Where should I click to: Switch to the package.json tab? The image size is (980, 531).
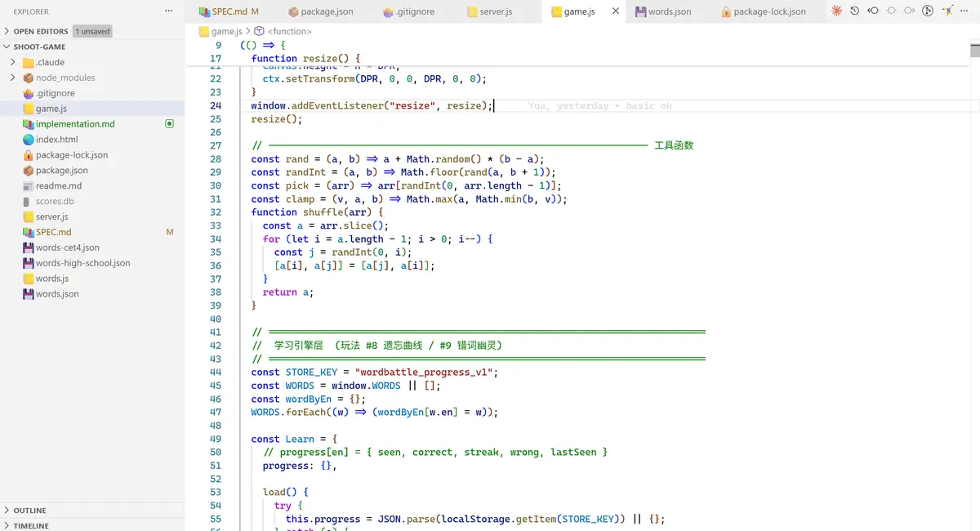pos(321,11)
